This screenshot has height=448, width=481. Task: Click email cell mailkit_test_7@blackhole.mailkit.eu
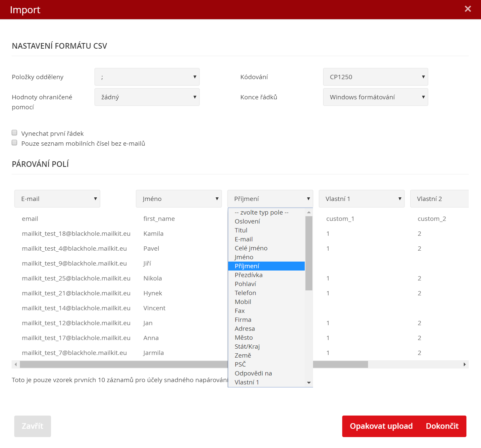pyautogui.click(x=74, y=353)
